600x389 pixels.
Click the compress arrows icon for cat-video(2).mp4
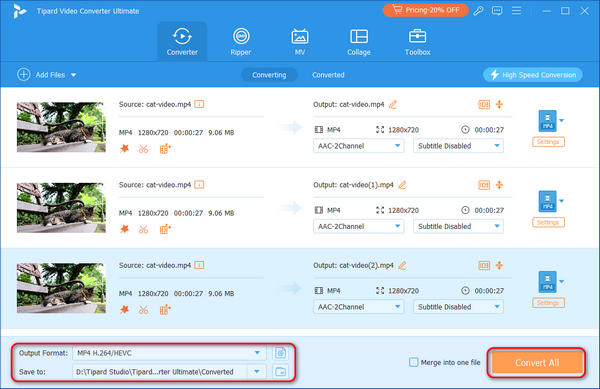click(499, 265)
